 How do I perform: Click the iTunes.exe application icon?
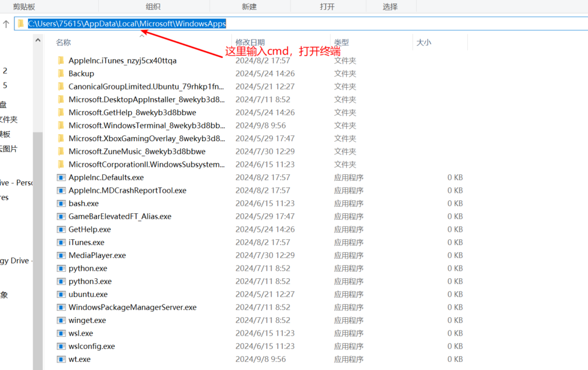(61, 243)
